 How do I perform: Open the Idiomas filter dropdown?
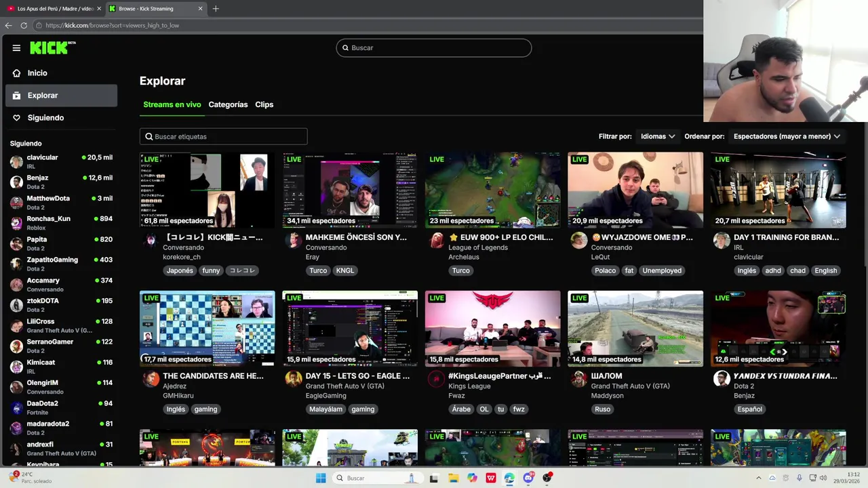(658, 136)
